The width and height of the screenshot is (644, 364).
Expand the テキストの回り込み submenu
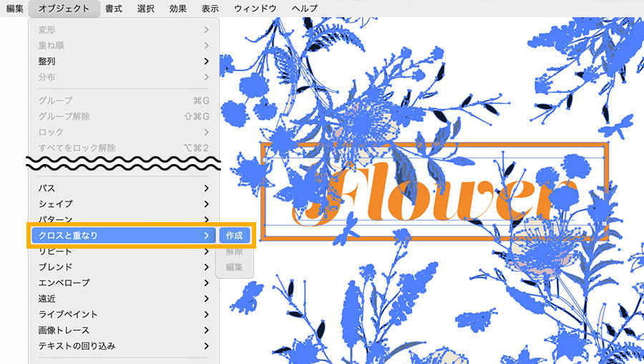click(x=124, y=346)
